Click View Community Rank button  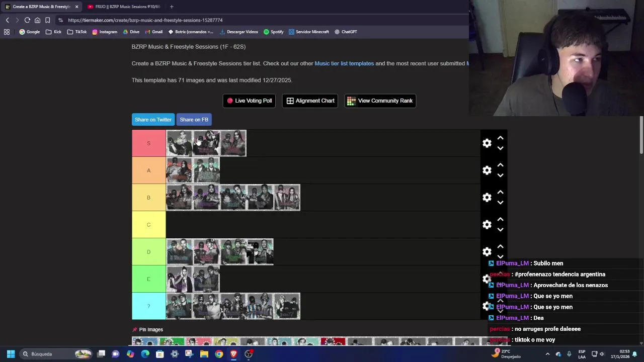(380, 101)
